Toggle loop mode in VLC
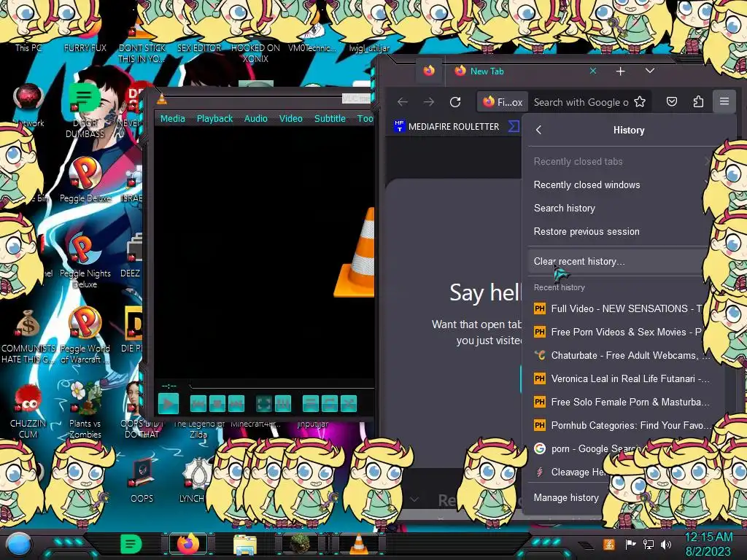The image size is (747, 560). (329, 404)
